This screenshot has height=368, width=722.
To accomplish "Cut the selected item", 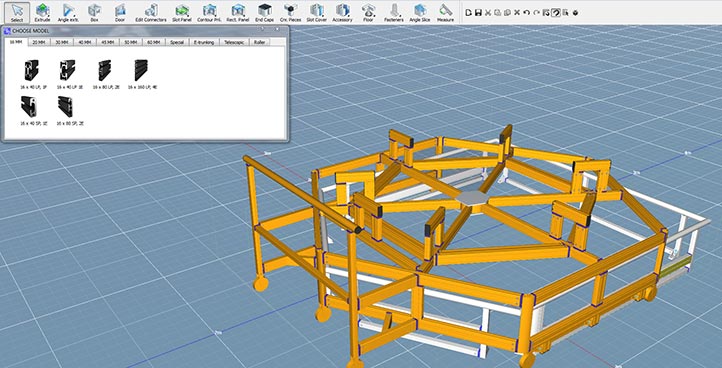I will (488, 13).
